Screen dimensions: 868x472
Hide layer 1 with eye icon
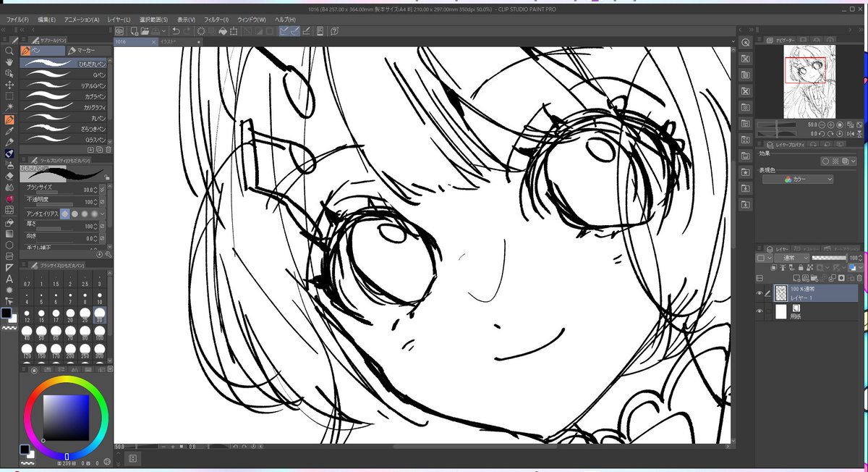click(x=759, y=293)
